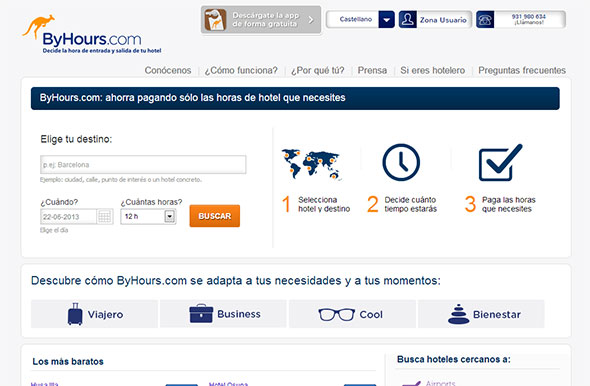590x386 pixels.
Task: Click the glasses icon for Cool
Action: 336,315
